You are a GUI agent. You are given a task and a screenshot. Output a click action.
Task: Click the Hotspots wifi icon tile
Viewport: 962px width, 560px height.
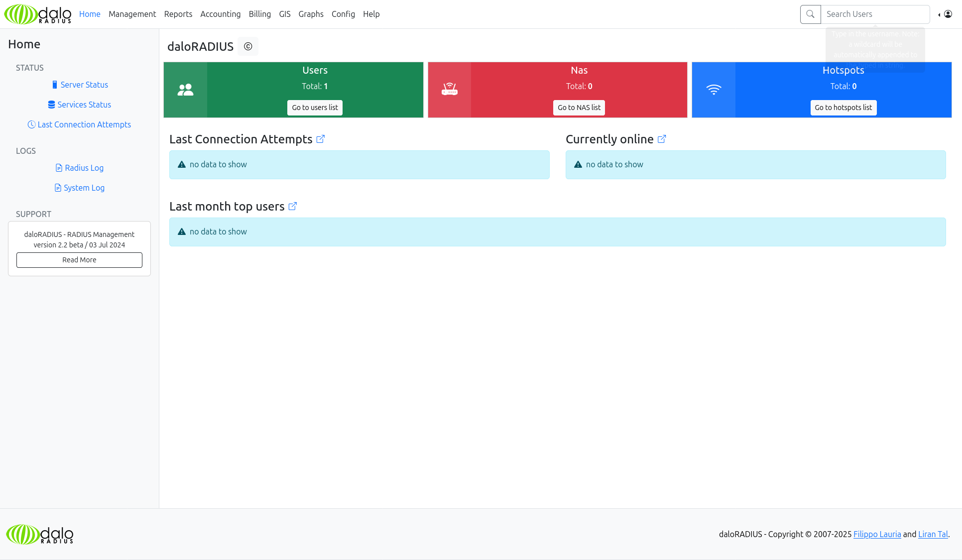[714, 90]
